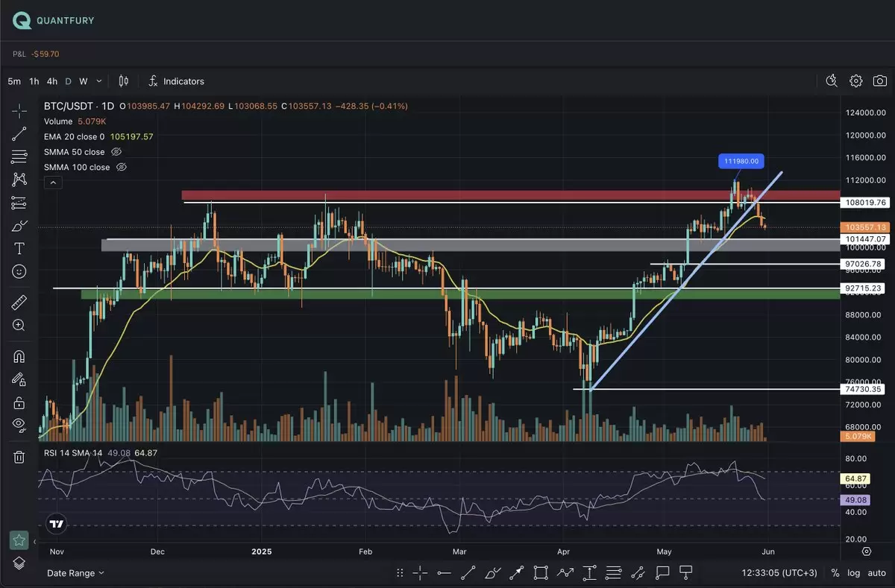The image size is (895, 588).
Task: Grab the favorites toolbar drag handle
Action: click(x=401, y=572)
